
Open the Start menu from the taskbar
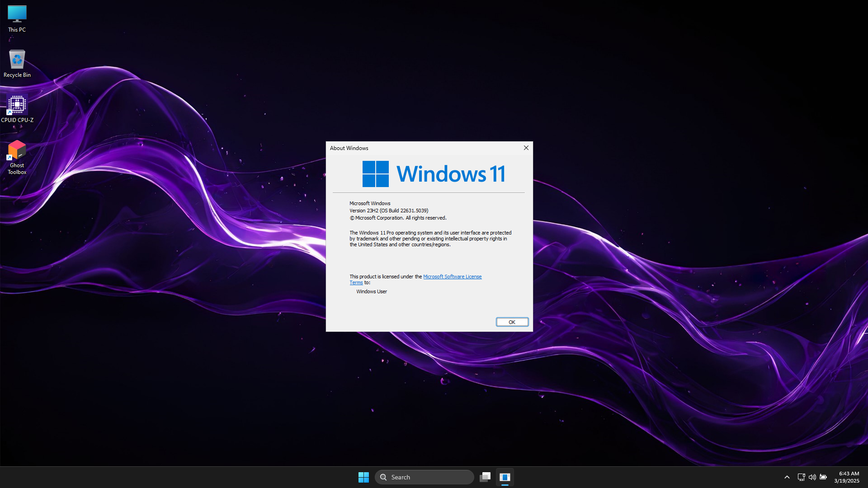click(363, 477)
